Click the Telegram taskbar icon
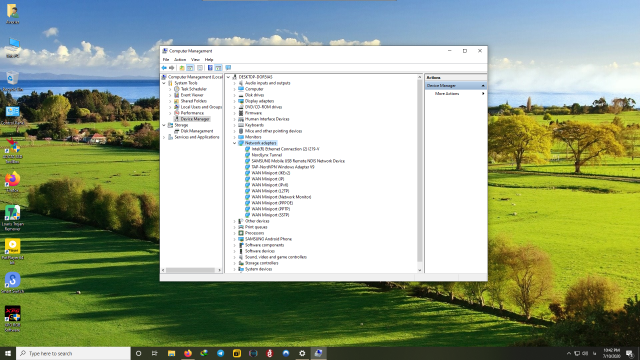Image resolution: width=640 pixels, height=360 pixels. 220,353
